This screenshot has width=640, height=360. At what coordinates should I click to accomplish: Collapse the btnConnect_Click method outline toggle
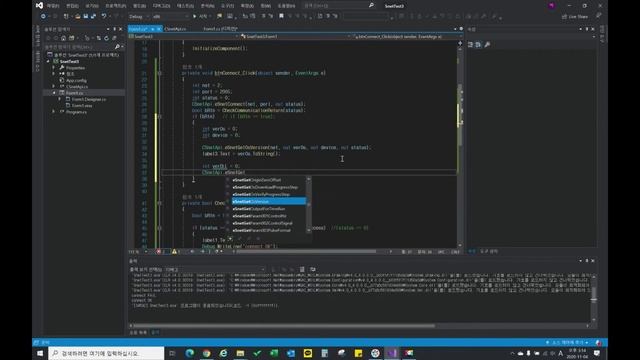(x=160, y=73)
